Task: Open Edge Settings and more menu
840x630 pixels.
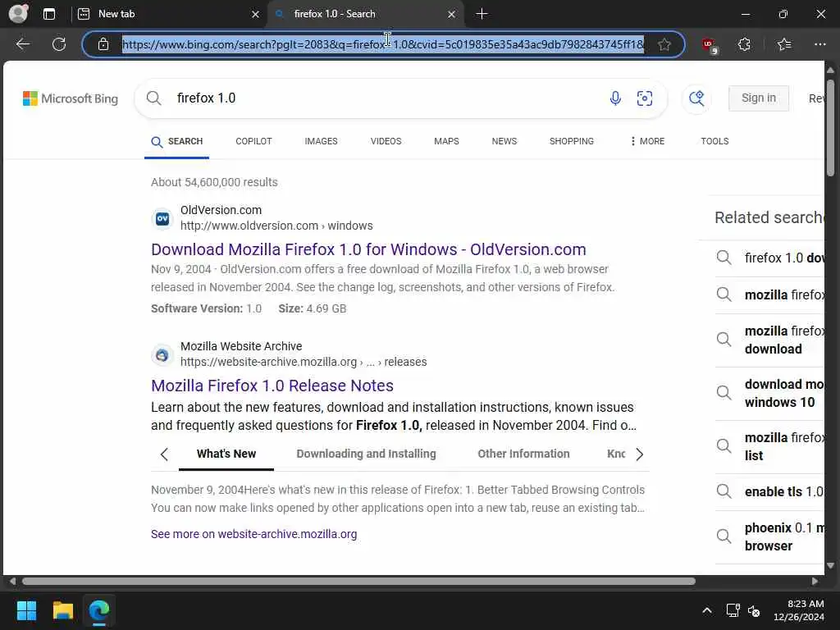Action: point(819,44)
